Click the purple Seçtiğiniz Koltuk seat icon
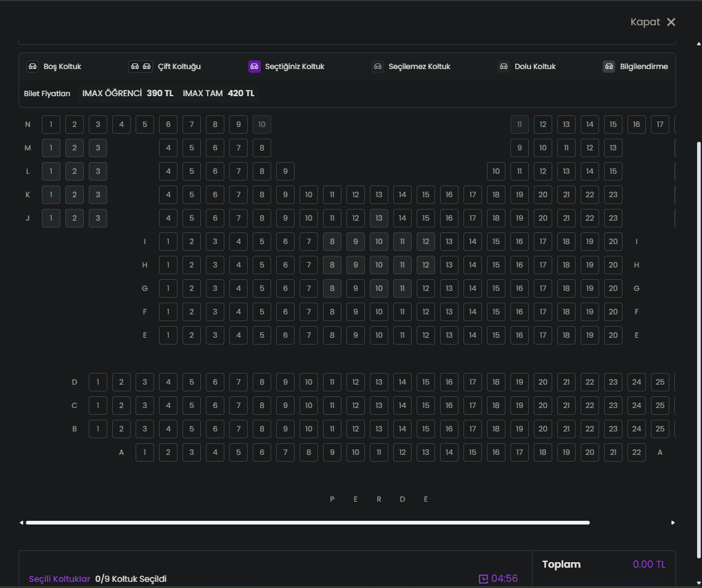This screenshot has width=702, height=588. click(x=255, y=67)
